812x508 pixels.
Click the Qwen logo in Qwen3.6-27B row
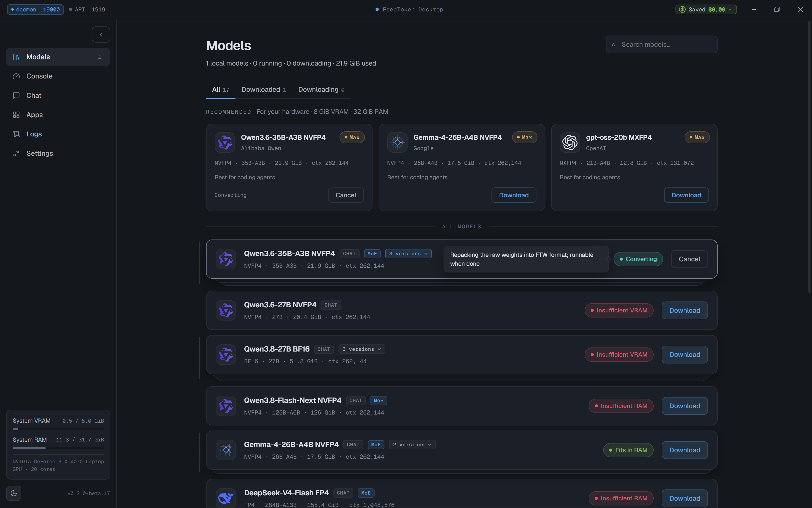tap(226, 310)
